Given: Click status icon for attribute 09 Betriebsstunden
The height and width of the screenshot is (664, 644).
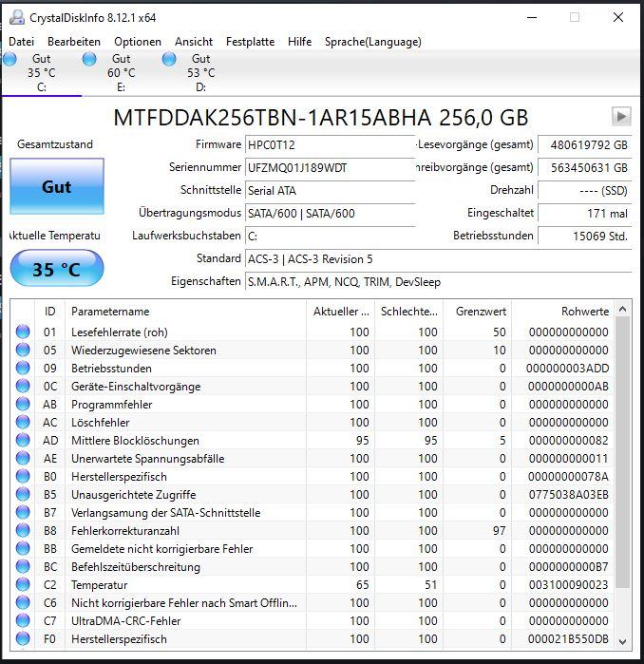Looking at the screenshot, I should pos(23,368).
